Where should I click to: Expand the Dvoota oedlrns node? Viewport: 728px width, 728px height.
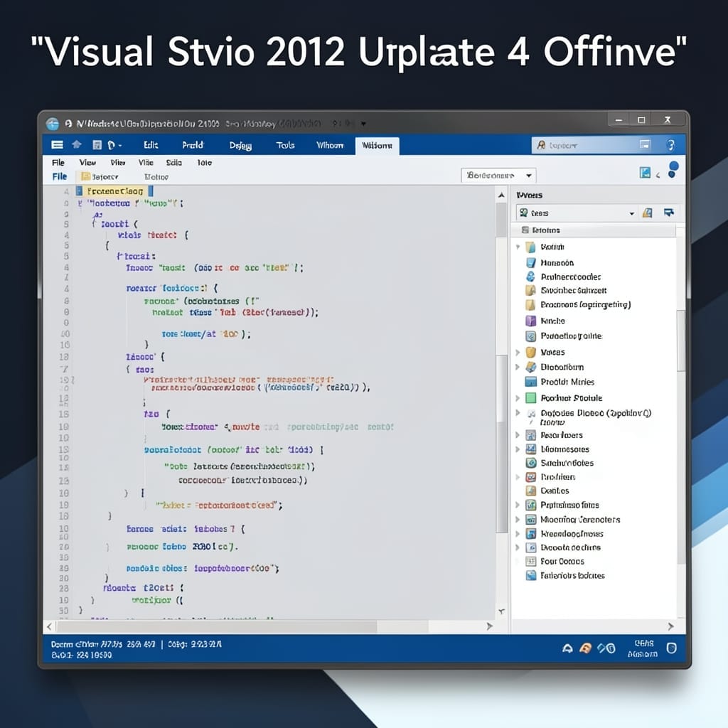pos(518,547)
